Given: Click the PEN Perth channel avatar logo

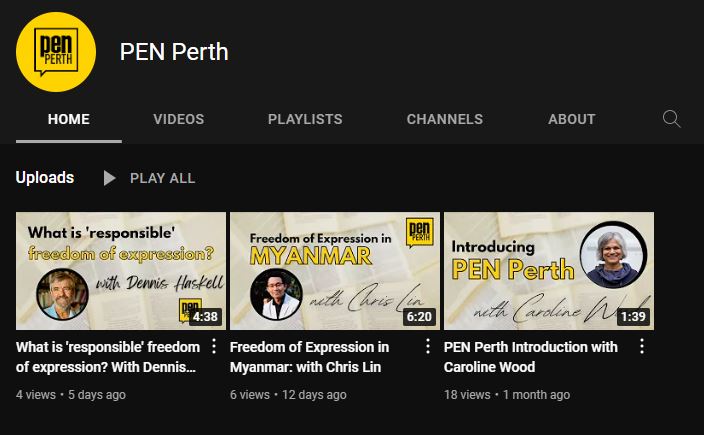Looking at the screenshot, I should (56, 52).
